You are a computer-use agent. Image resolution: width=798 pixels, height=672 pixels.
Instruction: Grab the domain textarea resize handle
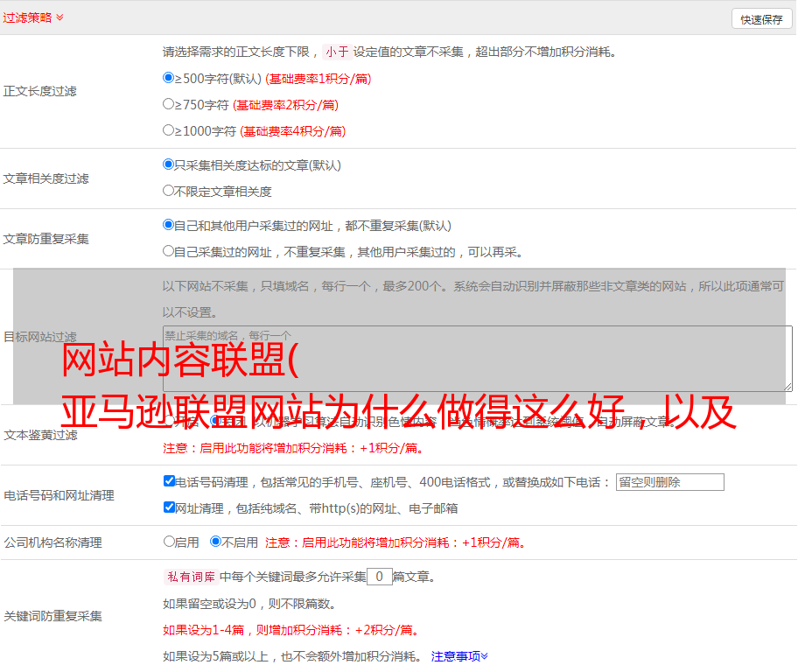pos(787,387)
